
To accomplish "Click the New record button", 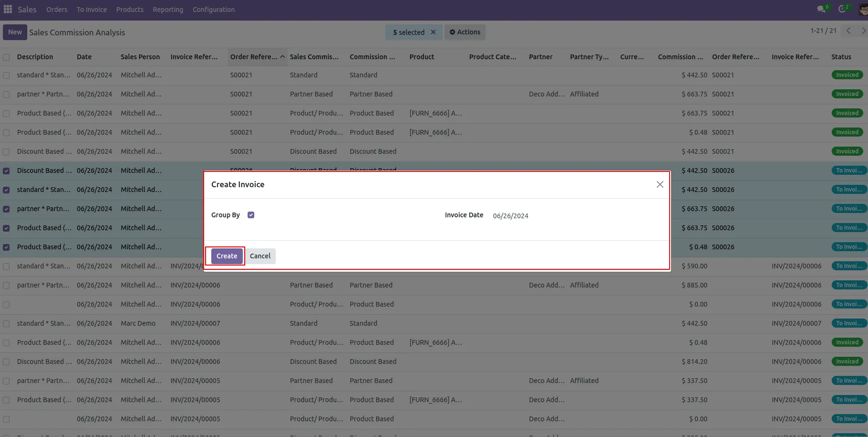I will coord(15,32).
